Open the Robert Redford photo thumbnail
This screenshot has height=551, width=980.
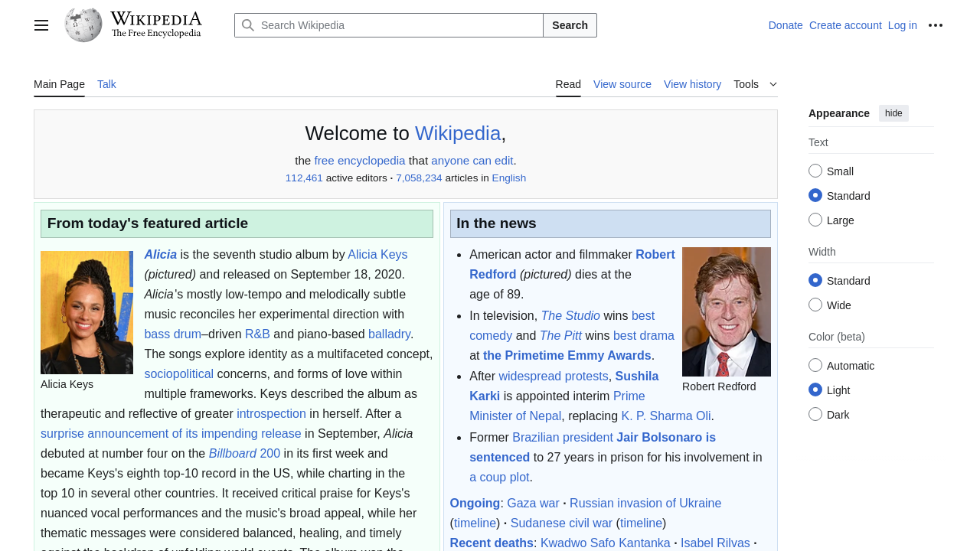tap(727, 311)
